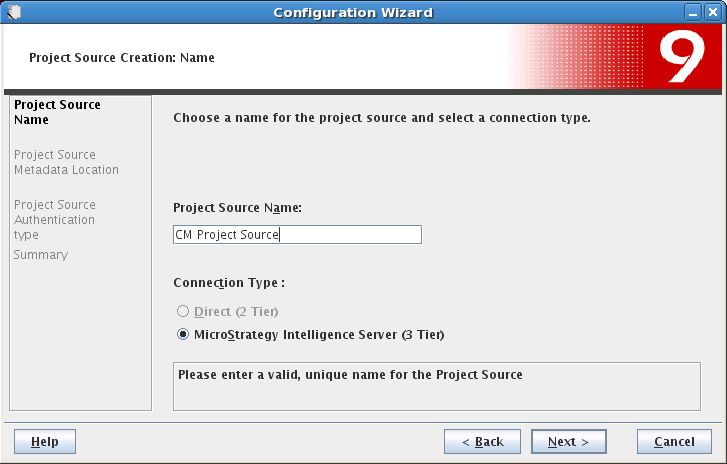Image resolution: width=727 pixels, height=464 pixels.
Task: Click the MicroStrategy 9 logo
Action: coord(682,57)
